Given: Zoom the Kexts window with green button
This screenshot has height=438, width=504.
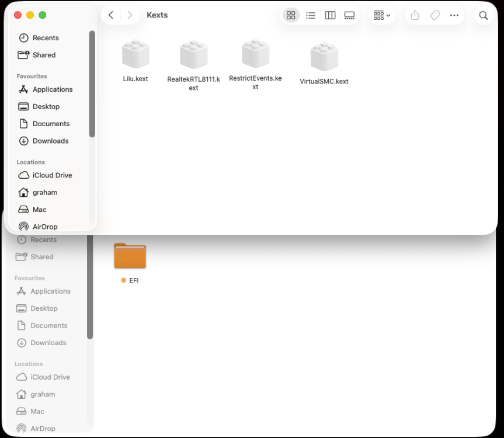Looking at the screenshot, I should point(43,15).
